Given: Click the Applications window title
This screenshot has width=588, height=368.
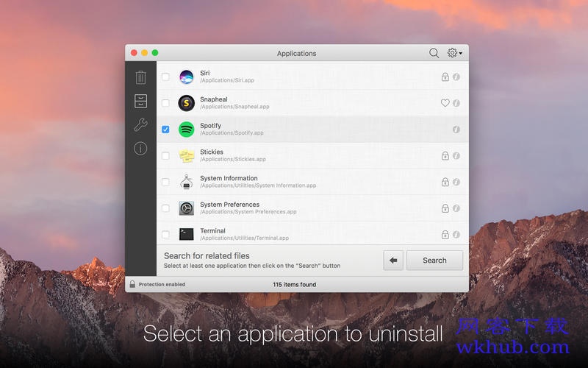Looking at the screenshot, I should tap(297, 53).
